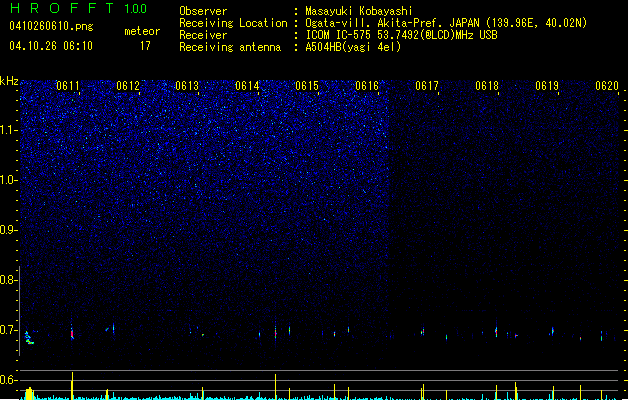Click the 0613 time marker
The height and width of the screenshot is (400, 629).
coord(187,85)
